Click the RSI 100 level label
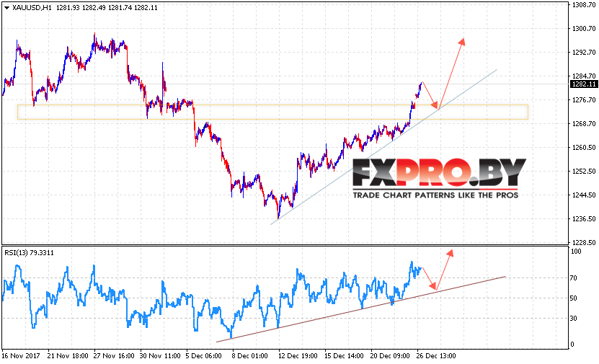 pyautogui.click(x=576, y=252)
